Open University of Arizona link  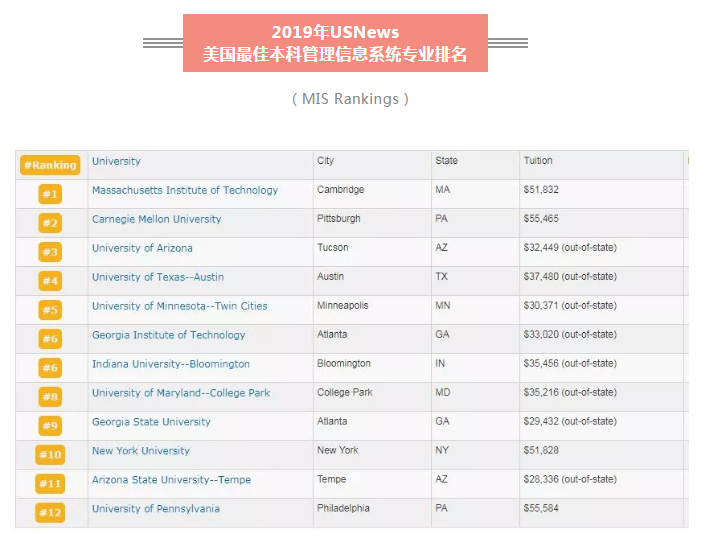point(142,248)
